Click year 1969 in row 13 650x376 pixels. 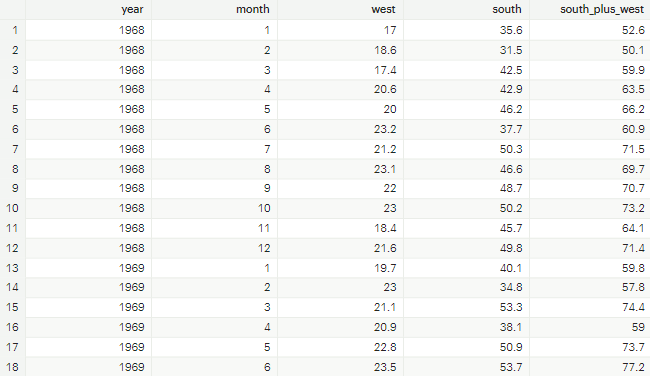point(132,268)
